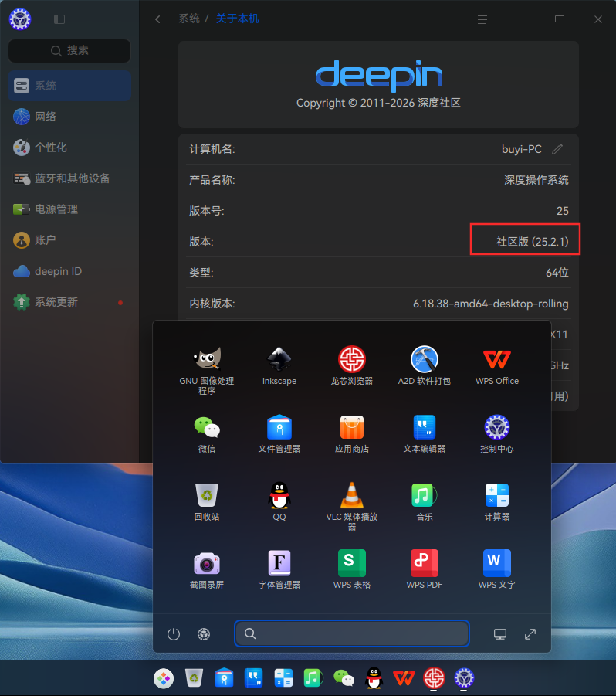
Task: Open music player from the dock
Action: pos(313,678)
